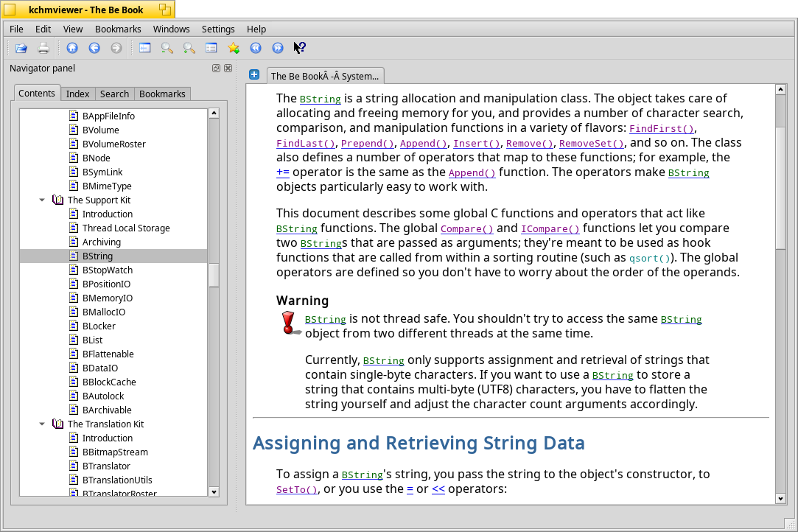
Task: Print the current page via the printer icon
Action: point(43,48)
